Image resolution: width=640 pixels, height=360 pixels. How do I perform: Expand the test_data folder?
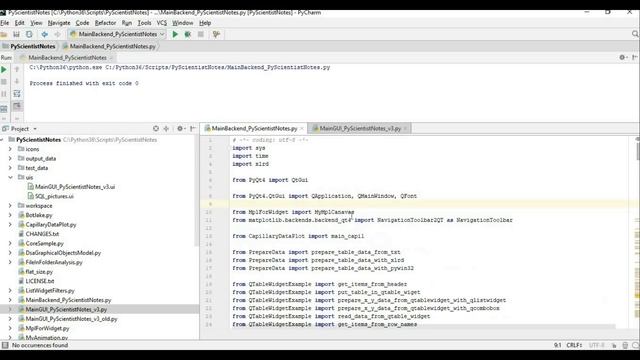(10, 168)
